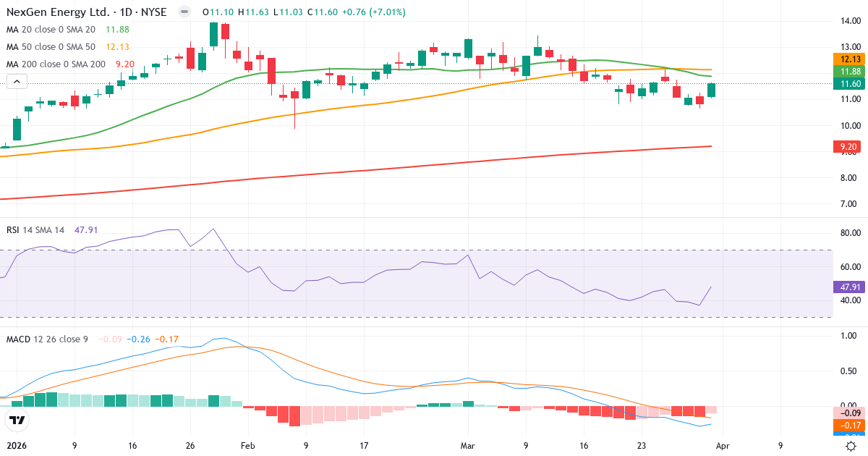The image size is (868, 456).
Task: Click the TradingView logo watermark
Action: point(17,420)
